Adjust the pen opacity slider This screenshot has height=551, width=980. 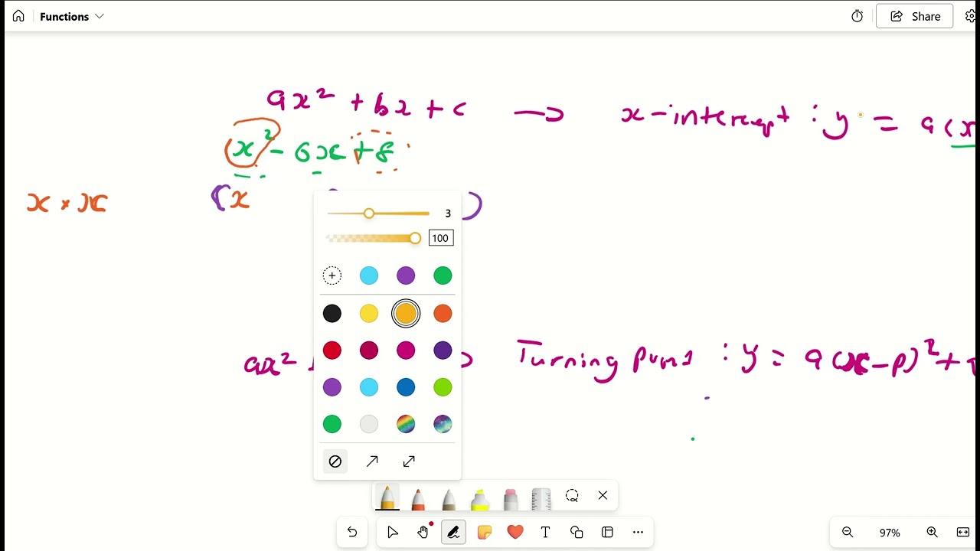[373, 238]
